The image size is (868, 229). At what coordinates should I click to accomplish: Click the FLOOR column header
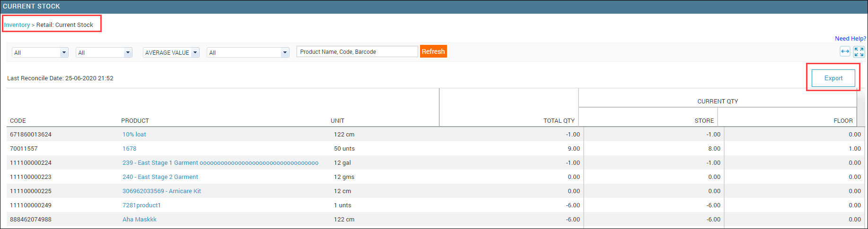pyautogui.click(x=843, y=121)
